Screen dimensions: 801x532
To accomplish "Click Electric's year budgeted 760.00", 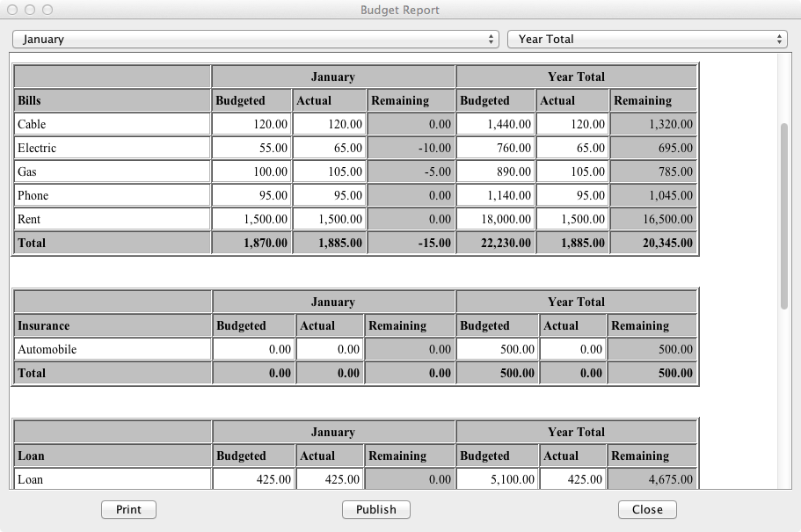I will click(x=496, y=149).
